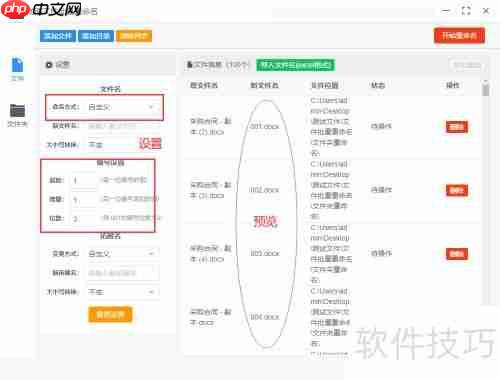Click the status column header
Image resolution: width=500 pixels, height=380 pixels.
tap(378, 85)
